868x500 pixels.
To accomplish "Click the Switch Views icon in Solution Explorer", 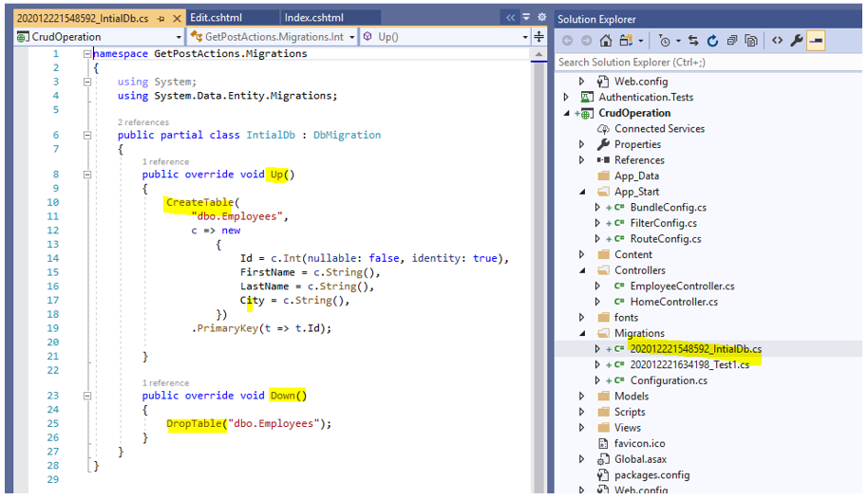I will point(626,41).
